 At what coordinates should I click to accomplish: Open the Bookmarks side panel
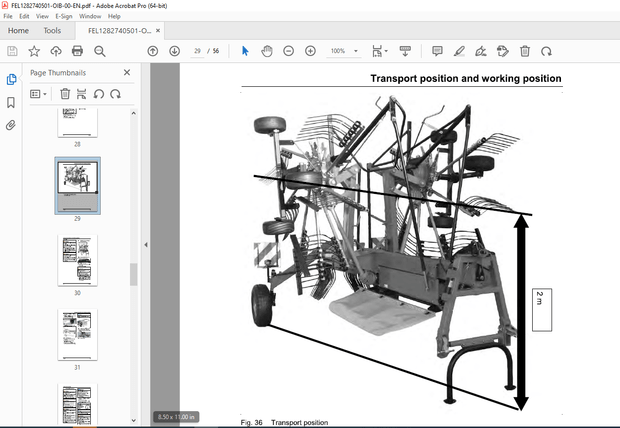(x=11, y=102)
